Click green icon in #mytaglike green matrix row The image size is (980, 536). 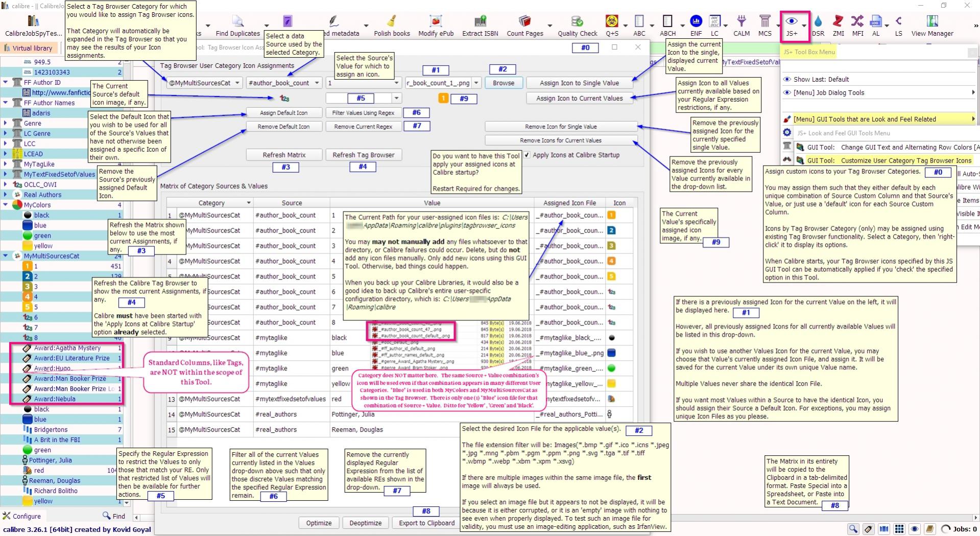point(611,368)
